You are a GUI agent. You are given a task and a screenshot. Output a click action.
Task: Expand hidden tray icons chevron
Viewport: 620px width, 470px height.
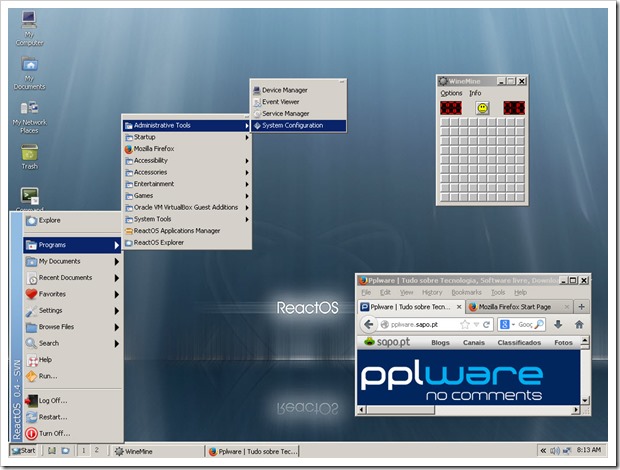[543, 450]
